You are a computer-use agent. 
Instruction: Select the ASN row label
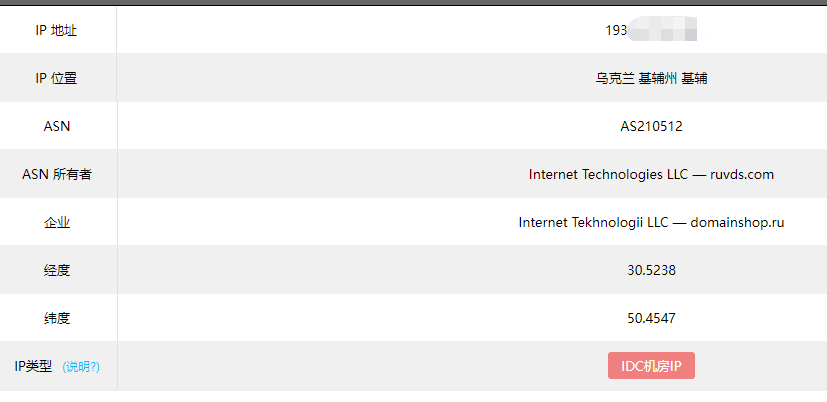57,126
